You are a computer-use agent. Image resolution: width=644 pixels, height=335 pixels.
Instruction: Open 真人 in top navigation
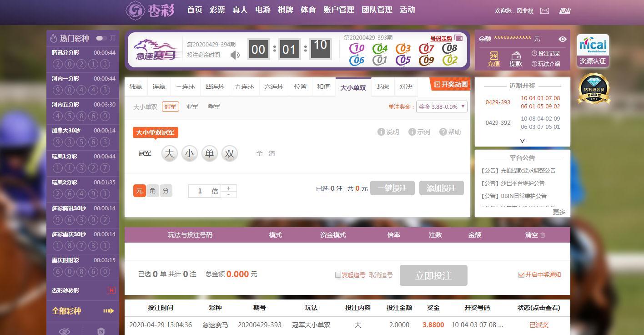coord(240,10)
